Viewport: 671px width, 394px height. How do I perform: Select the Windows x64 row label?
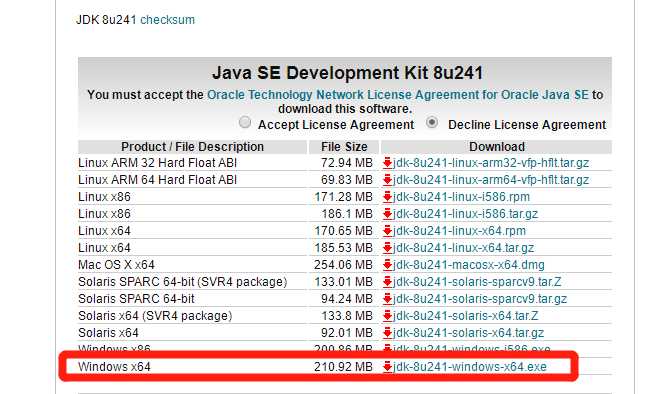(x=115, y=367)
